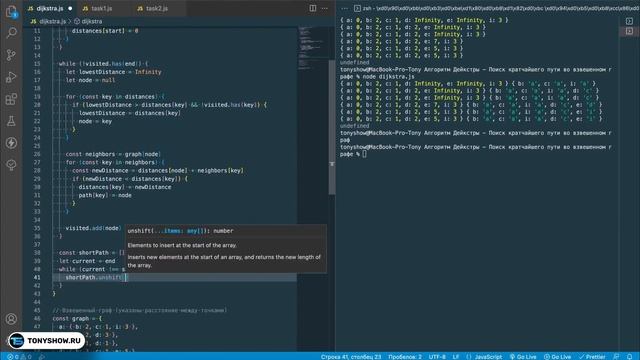Click the feedback icon in status bar
The height and width of the screenshot is (360, 640).
(616, 357)
